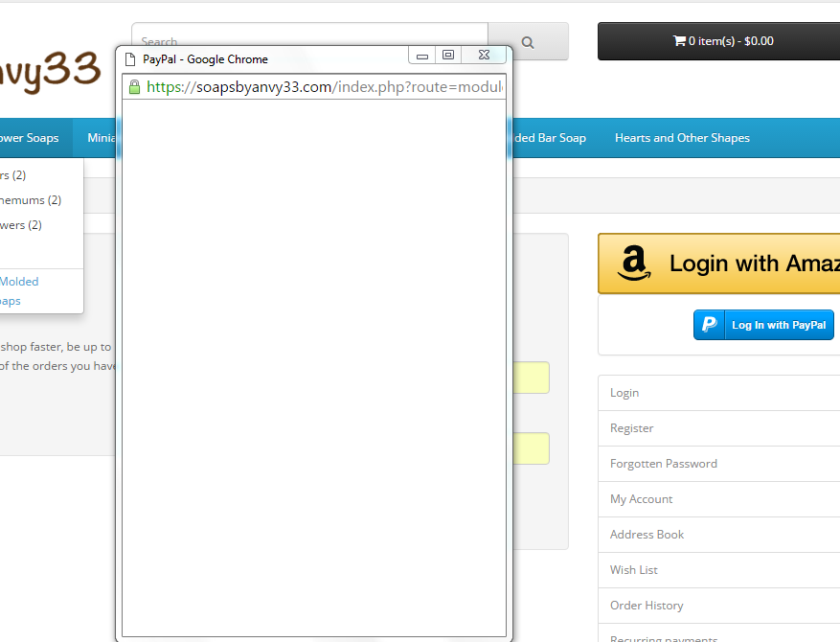Click the site Search input field
The height and width of the screenshot is (642, 840).
pos(309,41)
